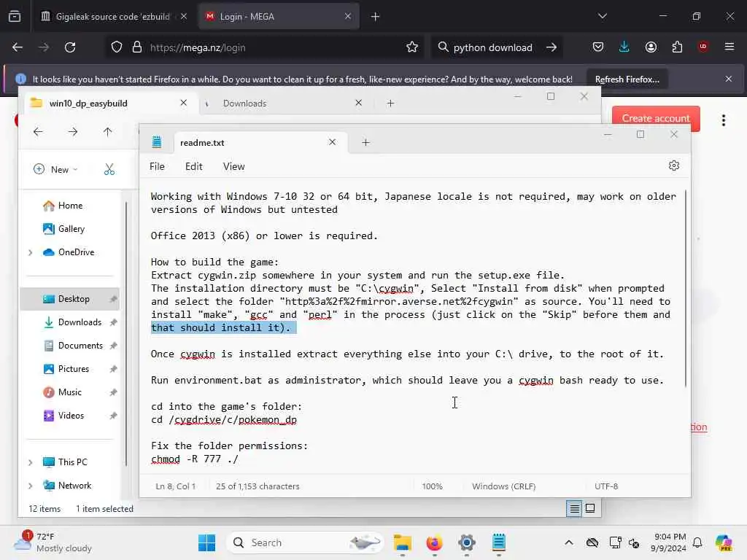Open Firefox Downloads panel
This screenshot has height=560, width=747.
624,47
